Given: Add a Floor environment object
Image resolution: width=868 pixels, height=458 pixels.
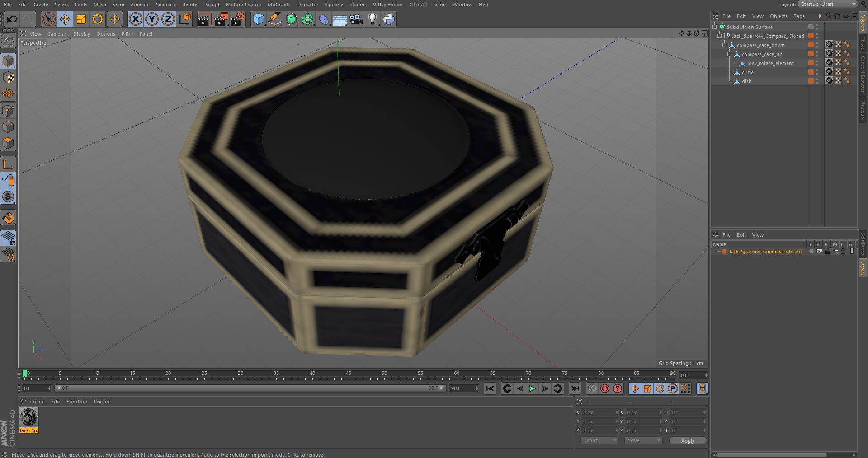Looking at the screenshot, I should [x=340, y=19].
